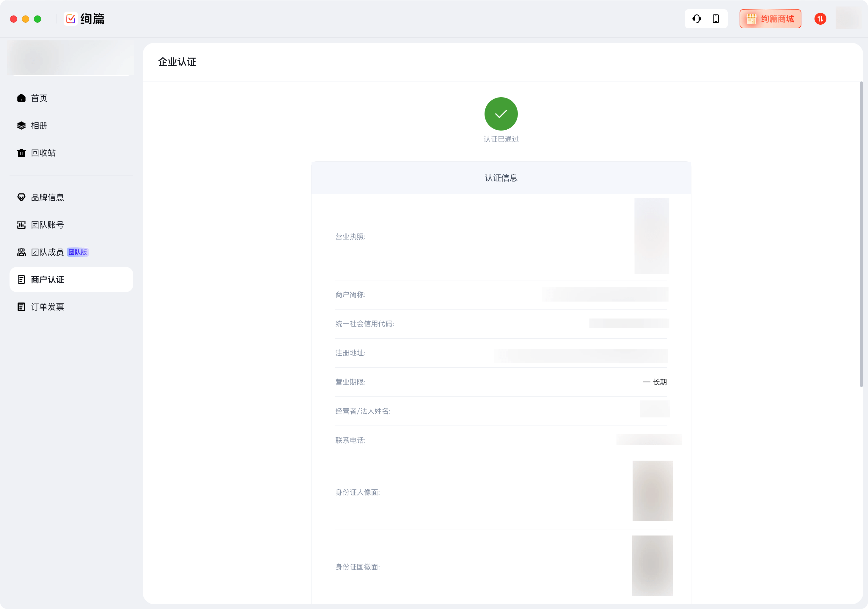The height and width of the screenshot is (609, 868).
Task: Click the 绚篇 logo icon
Action: tap(71, 19)
